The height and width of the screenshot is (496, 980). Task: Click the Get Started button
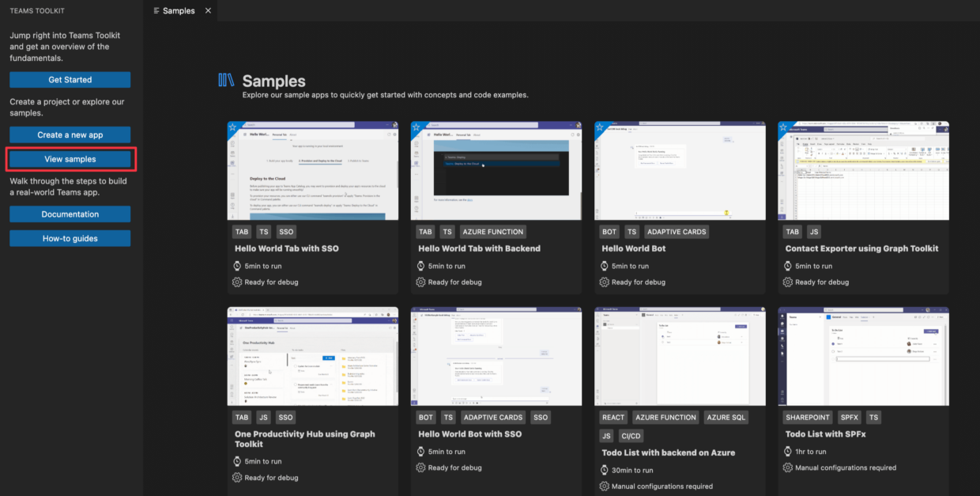(x=70, y=79)
